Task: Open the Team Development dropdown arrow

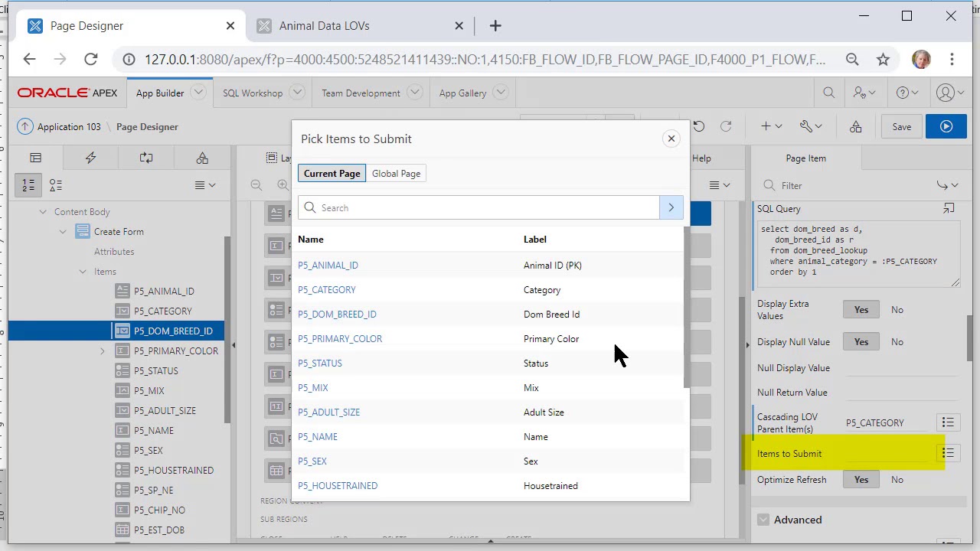Action: [415, 93]
